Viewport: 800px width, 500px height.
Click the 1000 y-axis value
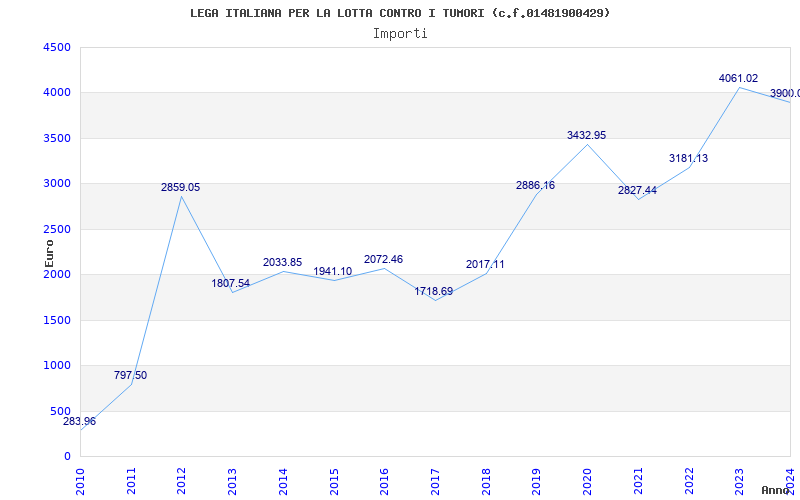[x=57, y=365]
